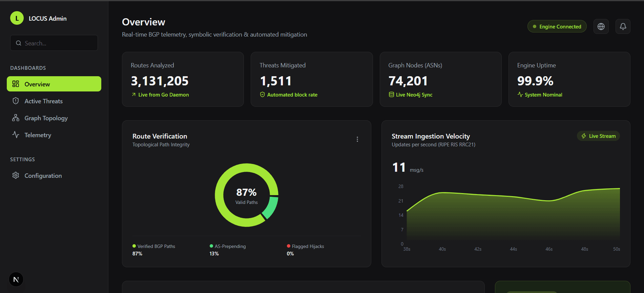The image size is (644, 293).
Task: Navigate to Graph Topology
Action: [x=54, y=118]
